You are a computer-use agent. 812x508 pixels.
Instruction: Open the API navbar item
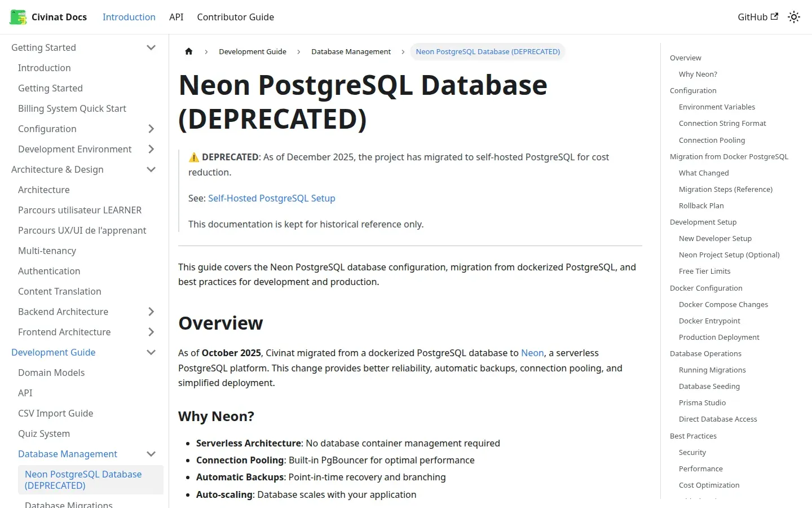176,17
